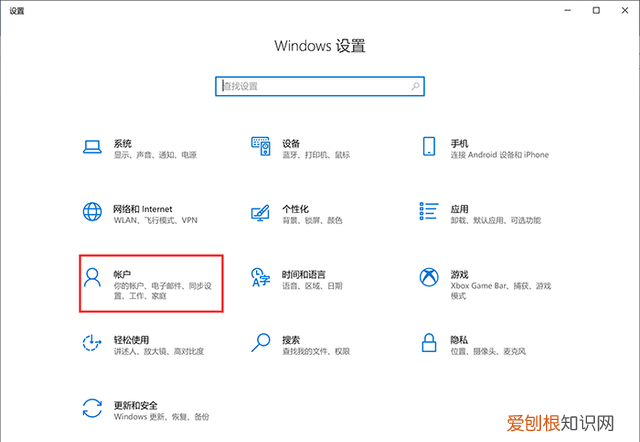Screen dimensions: 640x442
Task: Select the 更新和安全 title text
Action: coord(136,406)
